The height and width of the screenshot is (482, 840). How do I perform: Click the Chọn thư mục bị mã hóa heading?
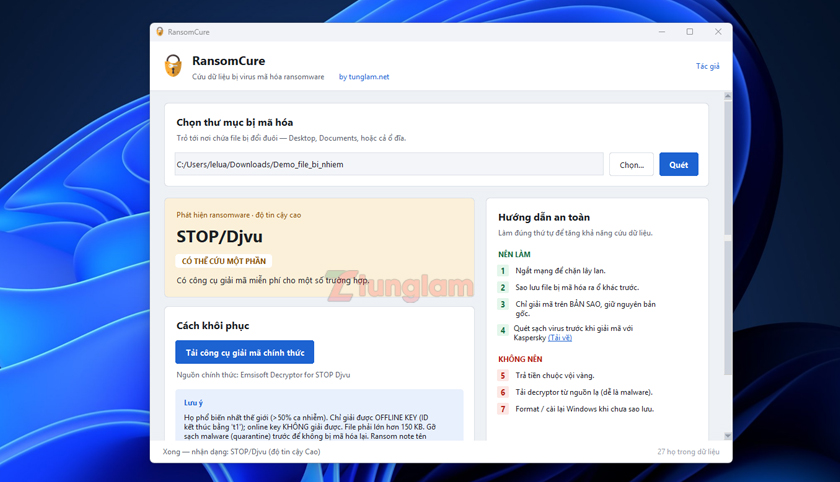(235, 123)
